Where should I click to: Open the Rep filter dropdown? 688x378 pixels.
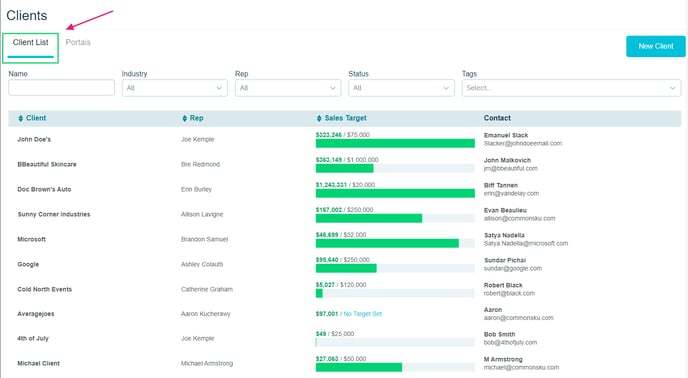[288, 88]
